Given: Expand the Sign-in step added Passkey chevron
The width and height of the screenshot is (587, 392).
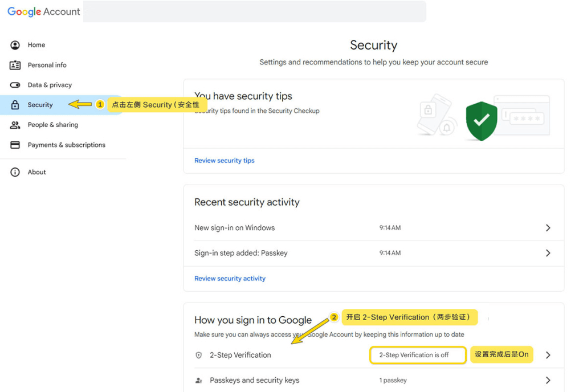Looking at the screenshot, I should point(548,253).
